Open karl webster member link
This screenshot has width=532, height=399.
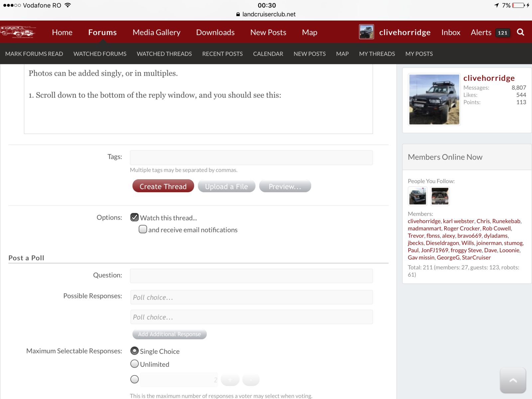459,221
